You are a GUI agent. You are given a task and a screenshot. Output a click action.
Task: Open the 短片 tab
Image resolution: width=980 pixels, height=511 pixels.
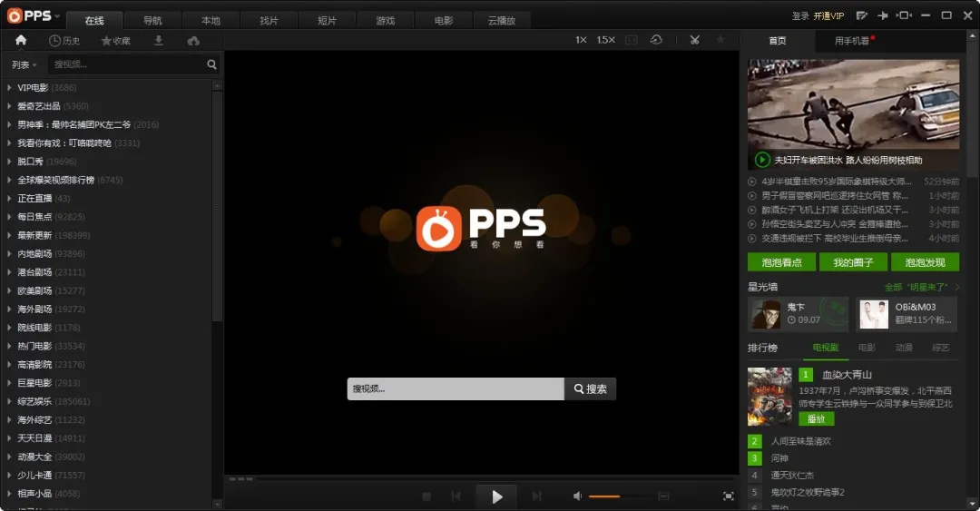(327, 21)
